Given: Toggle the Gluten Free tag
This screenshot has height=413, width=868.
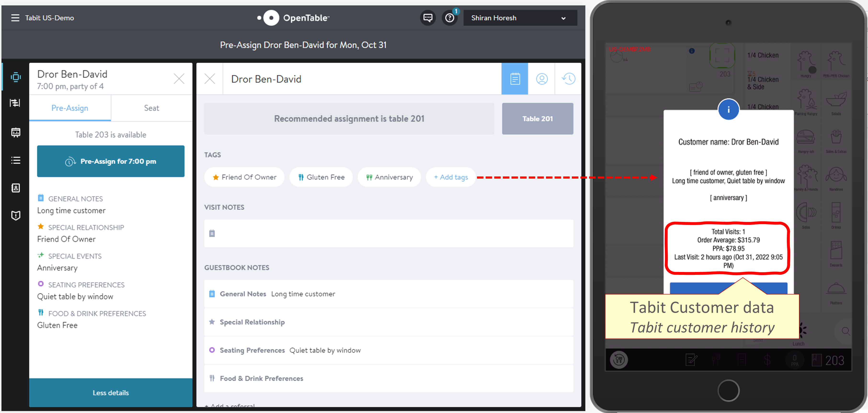Looking at the screenshot, I should click(321, 177).
